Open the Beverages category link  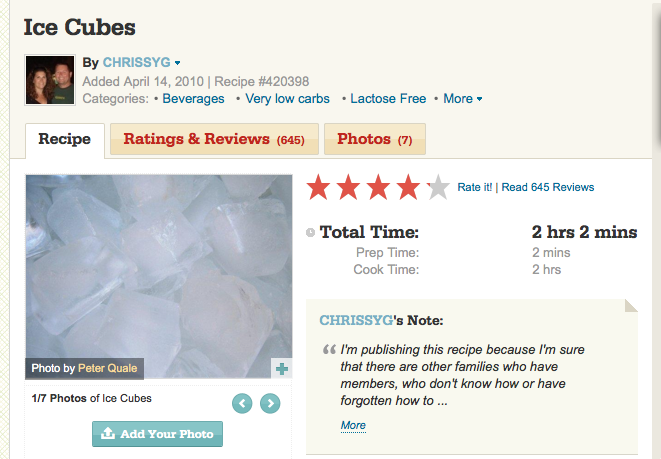[193, 99]
